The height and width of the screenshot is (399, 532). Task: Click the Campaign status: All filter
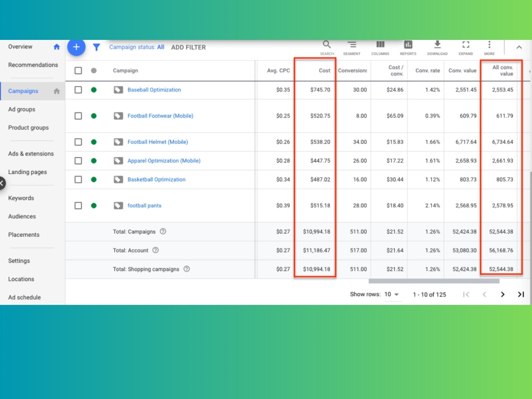137,47
